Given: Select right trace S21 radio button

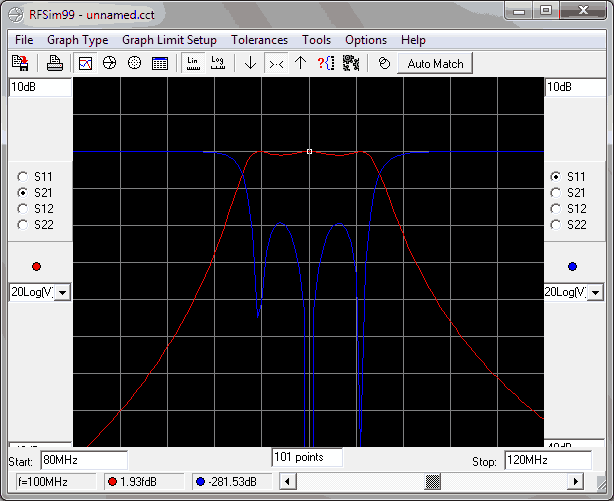Looking at the screenshot, I should (556, 193).
